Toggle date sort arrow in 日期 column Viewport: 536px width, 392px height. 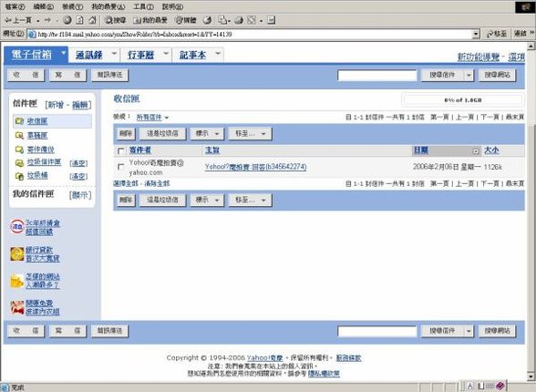(476, 150)
